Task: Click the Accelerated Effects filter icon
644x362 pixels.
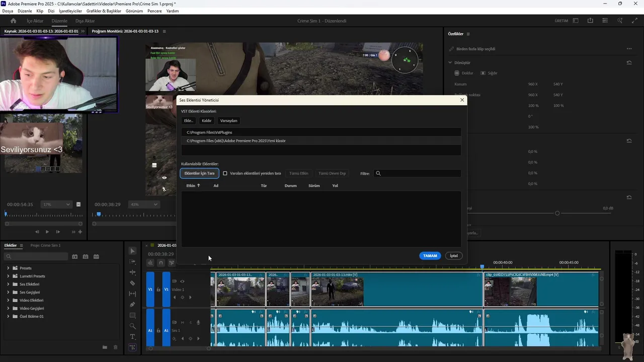Action: tap(74, 256)
